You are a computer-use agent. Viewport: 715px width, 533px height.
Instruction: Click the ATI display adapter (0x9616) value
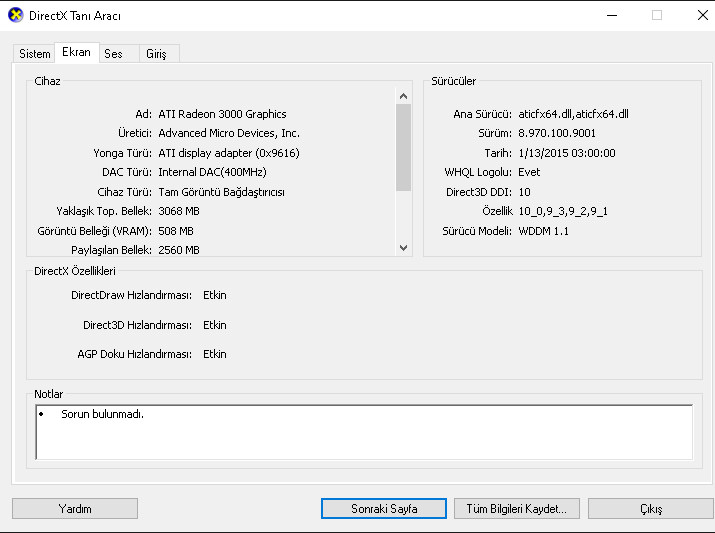pos(229,153)
